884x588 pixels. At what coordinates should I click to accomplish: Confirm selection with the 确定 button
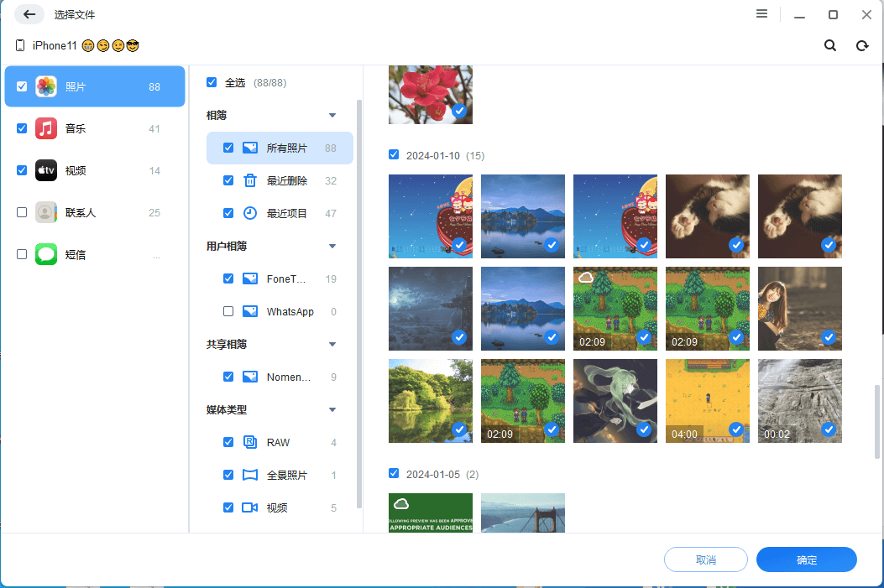(805, 559)
